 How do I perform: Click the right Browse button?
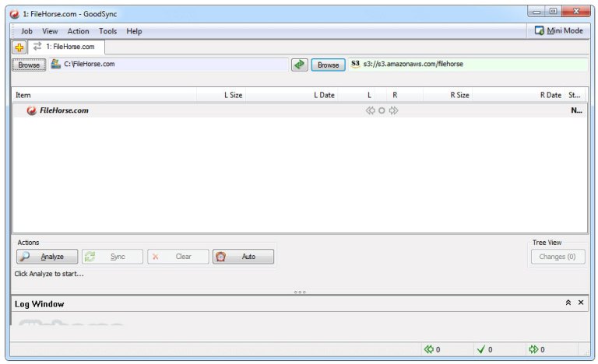coord(328,65)
